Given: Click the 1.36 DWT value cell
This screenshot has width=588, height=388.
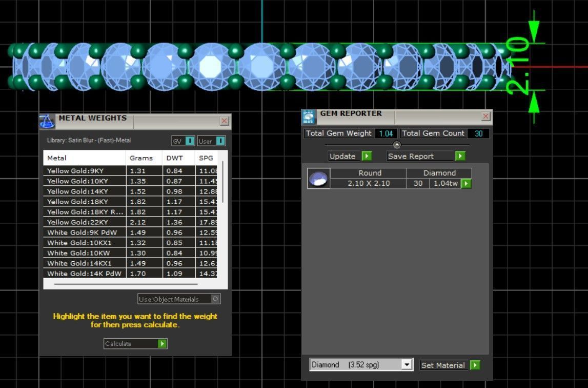Looking at the screenshot, I should 179,222.
